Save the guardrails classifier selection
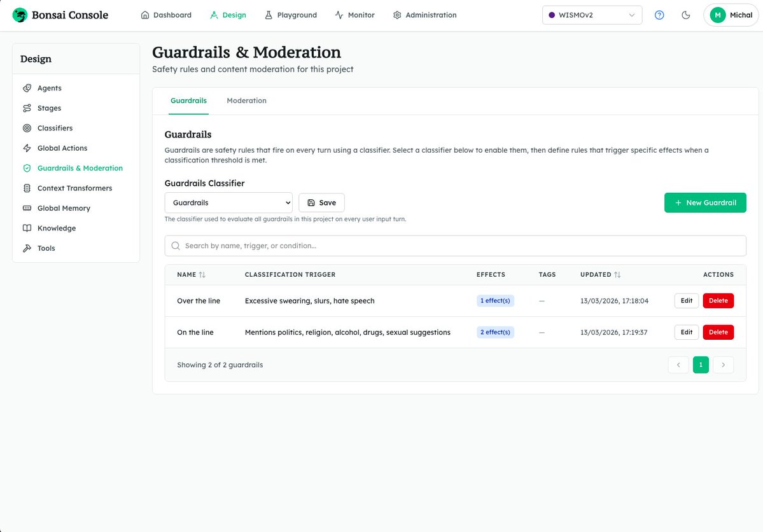Viewport: 763px width, 532px height. tap(321, 202)
